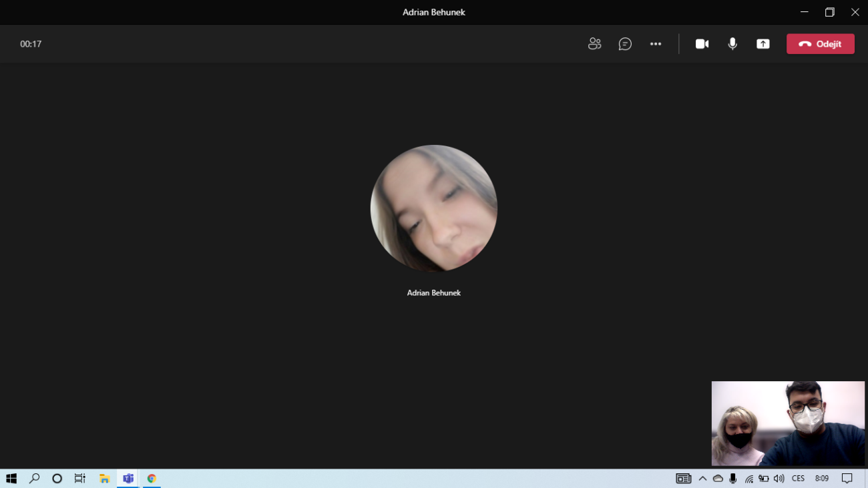Open the Windows Start menu

pos(11,479)
